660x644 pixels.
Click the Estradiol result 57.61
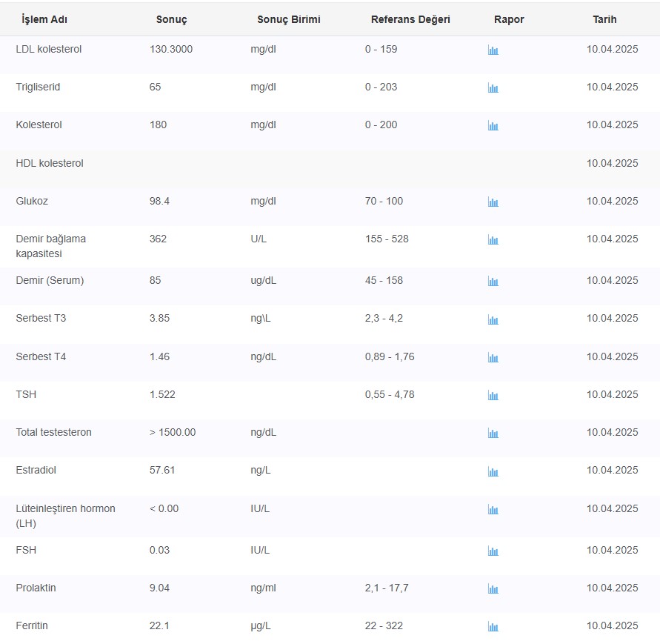coord(162,470)
